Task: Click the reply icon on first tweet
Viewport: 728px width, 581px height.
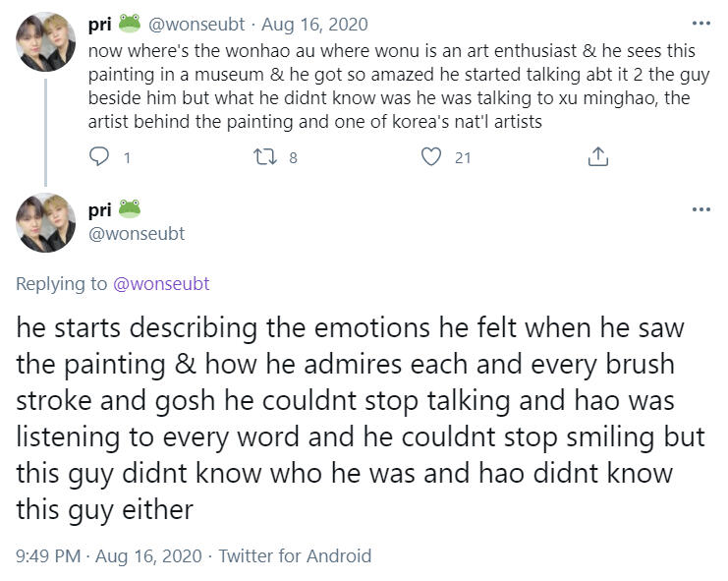Action: point(99,156)
